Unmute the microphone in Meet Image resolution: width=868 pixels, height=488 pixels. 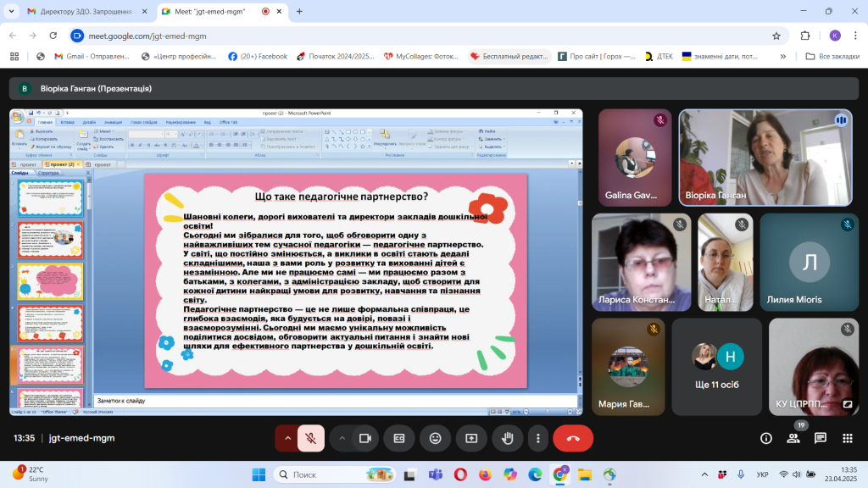311,438
